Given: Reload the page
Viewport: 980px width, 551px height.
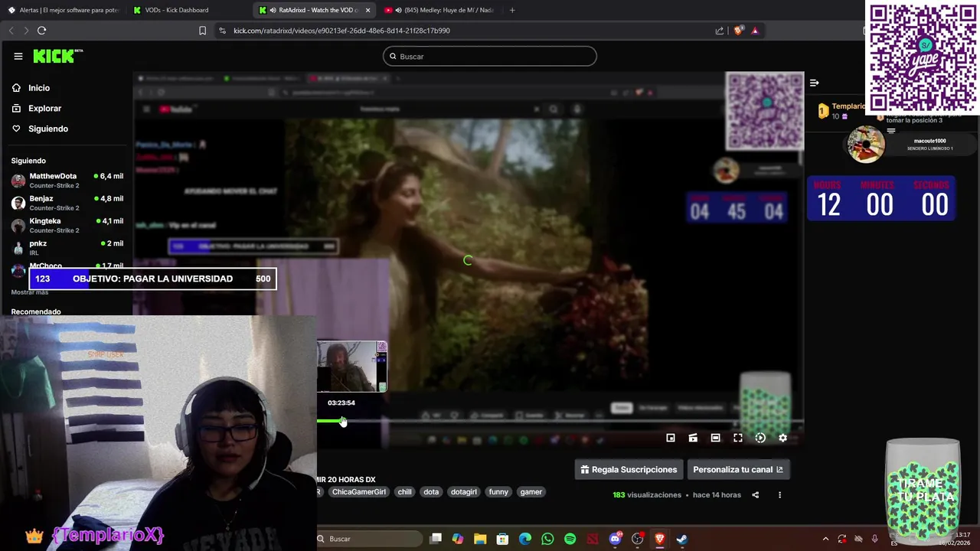Looking at the screenshot, I should (x=41, y=31).
